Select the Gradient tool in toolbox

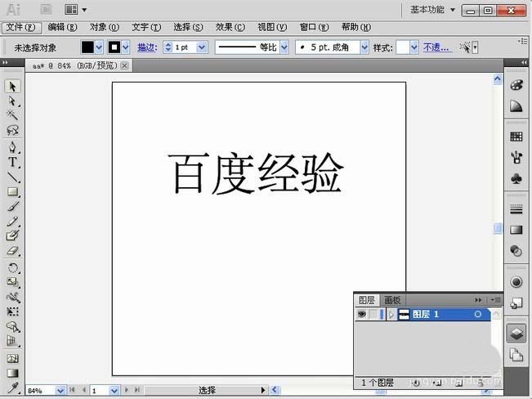tap(12, 373)
